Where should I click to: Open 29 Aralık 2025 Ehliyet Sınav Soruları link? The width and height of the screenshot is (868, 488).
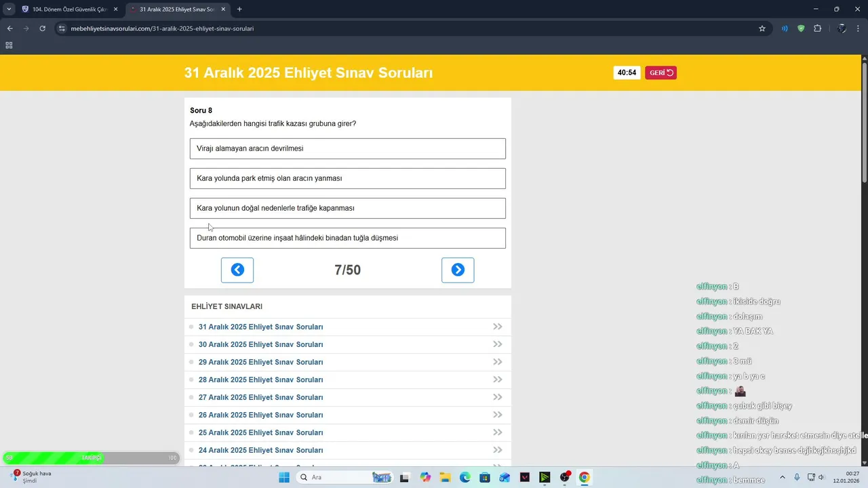[x=260, y=362]
